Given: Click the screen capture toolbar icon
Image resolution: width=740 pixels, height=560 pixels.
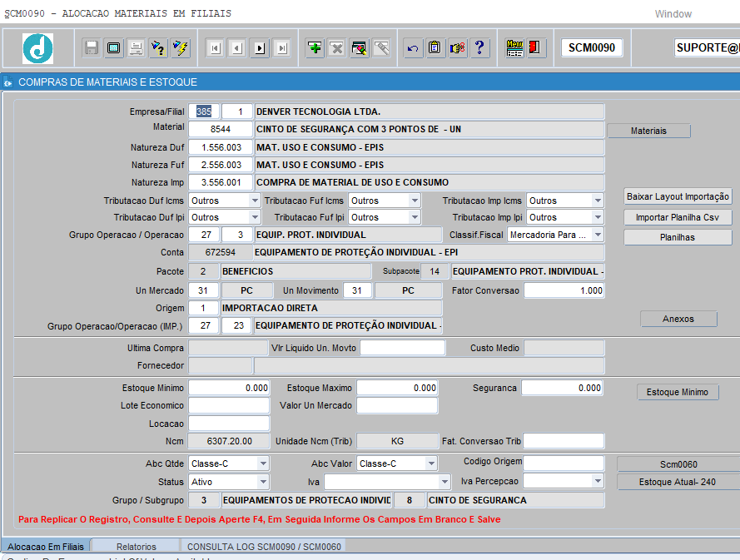Looking at the screenshot, I should pyautogui.click(x=114, y=48).
